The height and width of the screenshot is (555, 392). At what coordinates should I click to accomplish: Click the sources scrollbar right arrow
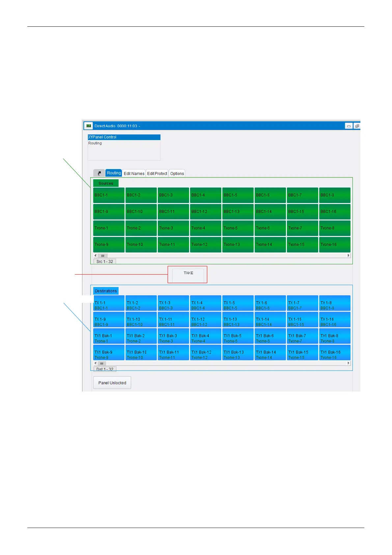pyautogui.click(x=349, y=255)
